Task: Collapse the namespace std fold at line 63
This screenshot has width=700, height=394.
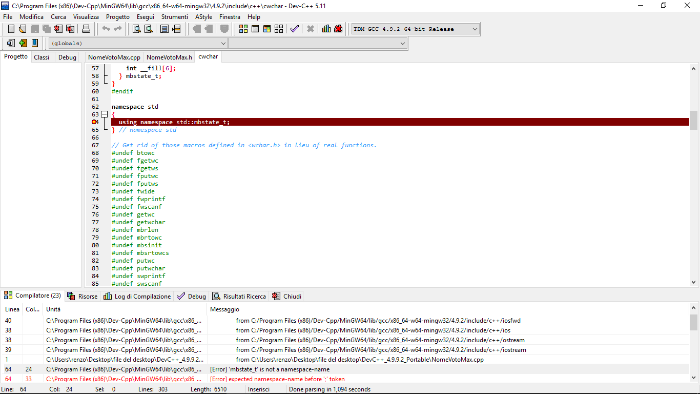Action: (104, 114)
